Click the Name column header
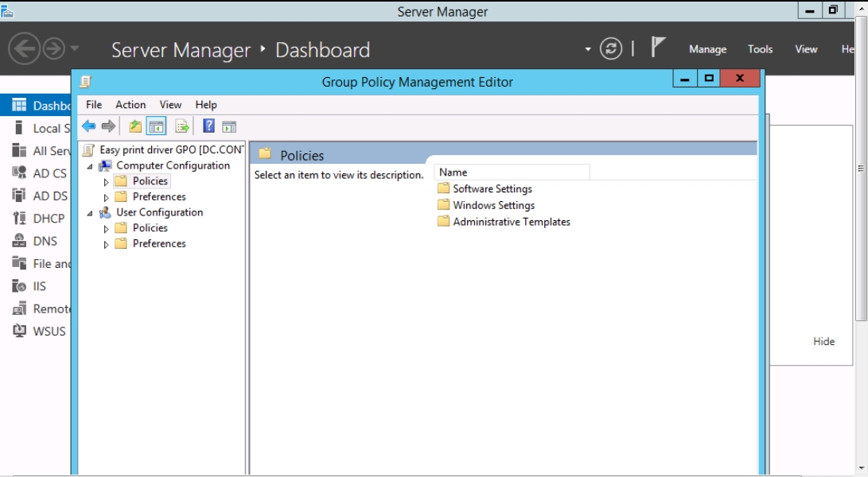 512,173
